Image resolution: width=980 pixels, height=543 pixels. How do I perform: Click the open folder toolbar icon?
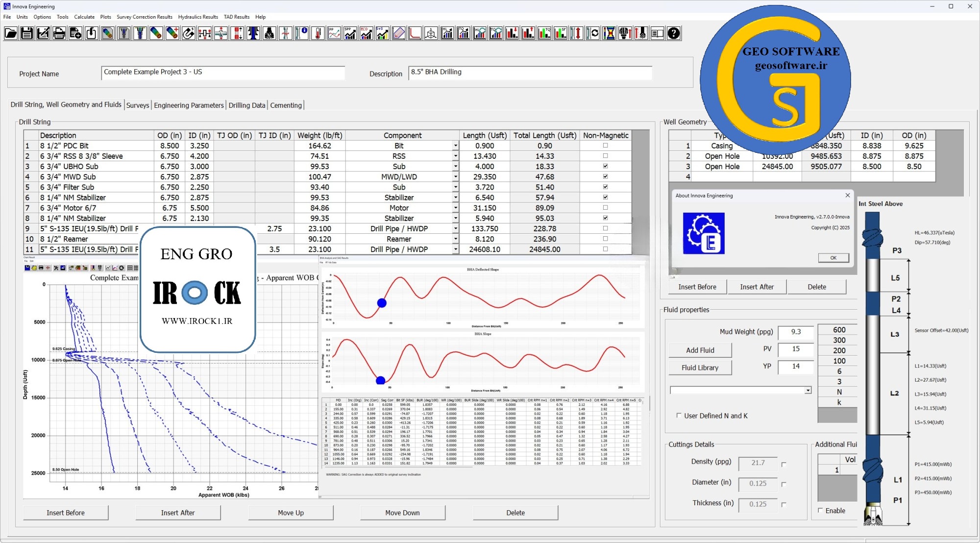coord(11,33)
